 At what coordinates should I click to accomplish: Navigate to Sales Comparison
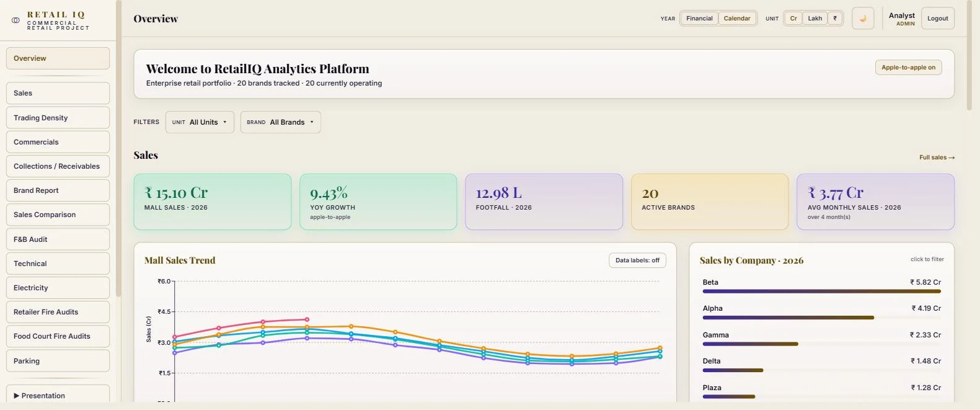click(x=58, y=215)
